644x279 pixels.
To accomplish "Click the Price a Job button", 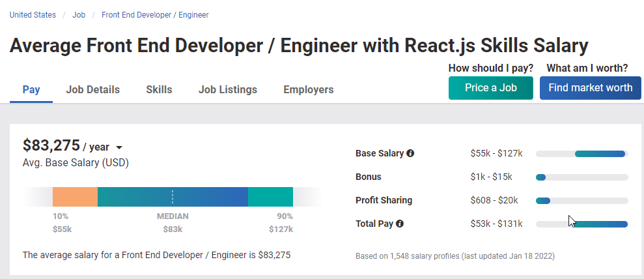I will tap(491, 88).
